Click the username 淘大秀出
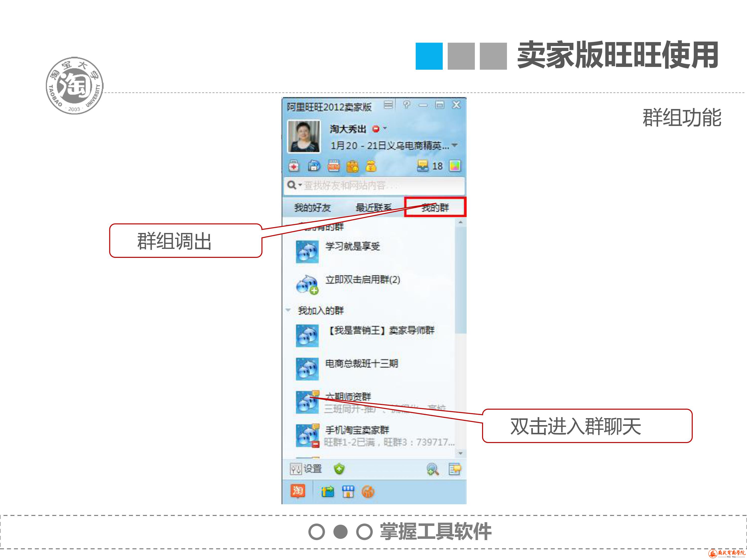 (348, 129)
